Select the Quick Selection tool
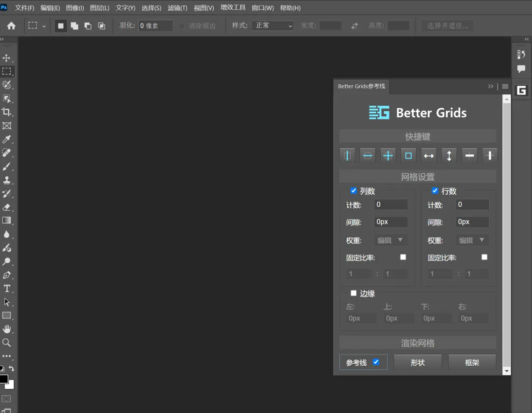Screen dimensions: 532x413 (6, 85)
